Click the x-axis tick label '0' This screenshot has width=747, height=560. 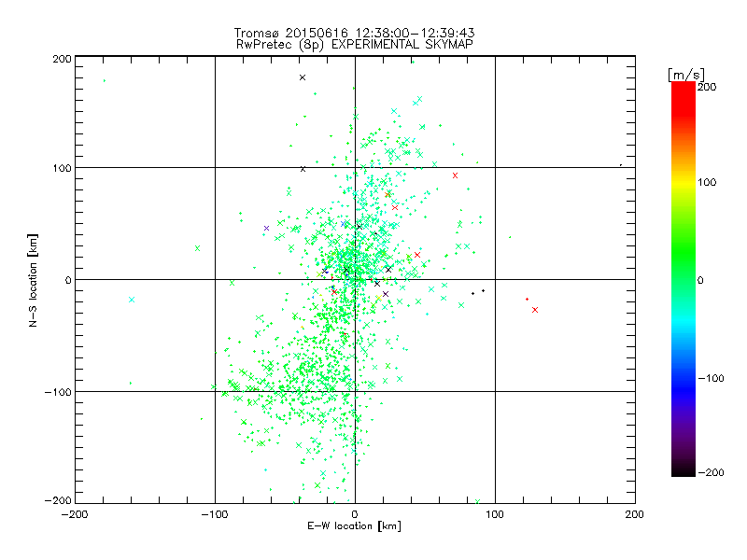click(355, 514)
